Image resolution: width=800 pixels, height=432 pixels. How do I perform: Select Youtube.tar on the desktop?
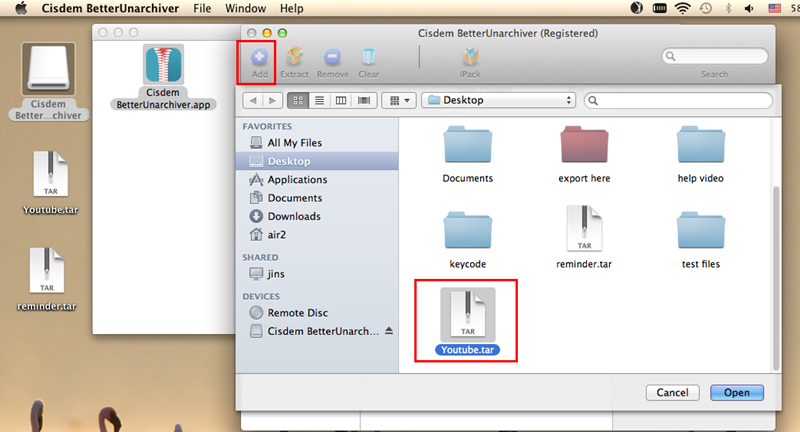[51, 183]
